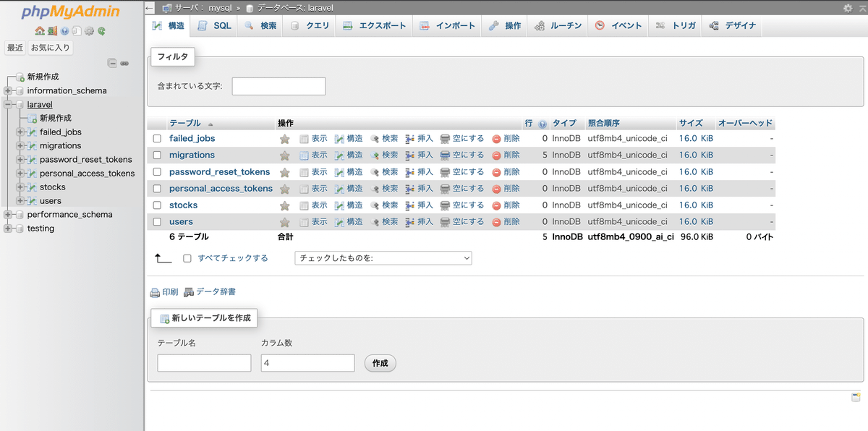The width and height of the screenshot is (868, 431).
Task: Click the 最近 recent tables button
Action: 15,48
